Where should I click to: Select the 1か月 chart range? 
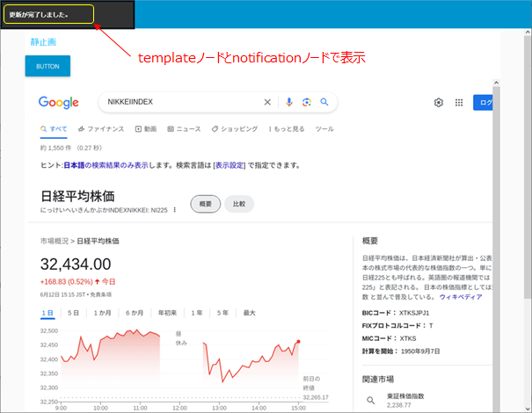coord(101,313)
